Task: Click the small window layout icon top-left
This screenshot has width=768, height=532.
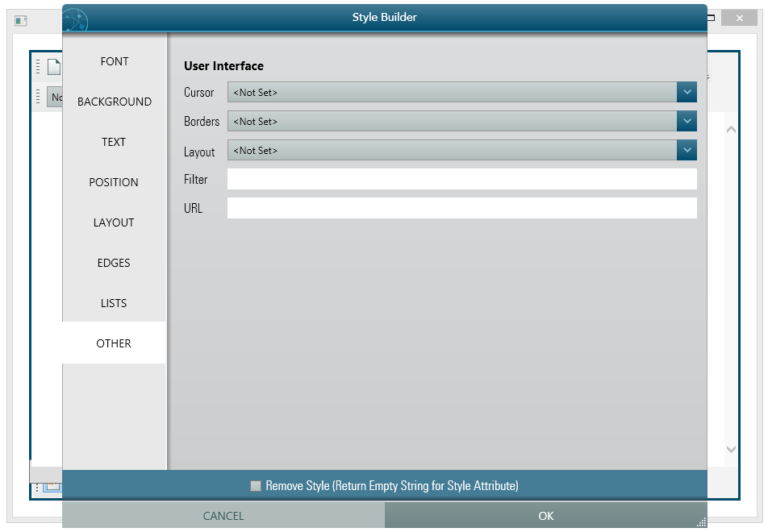Action: pyautogui.click(x=20, y=20)
